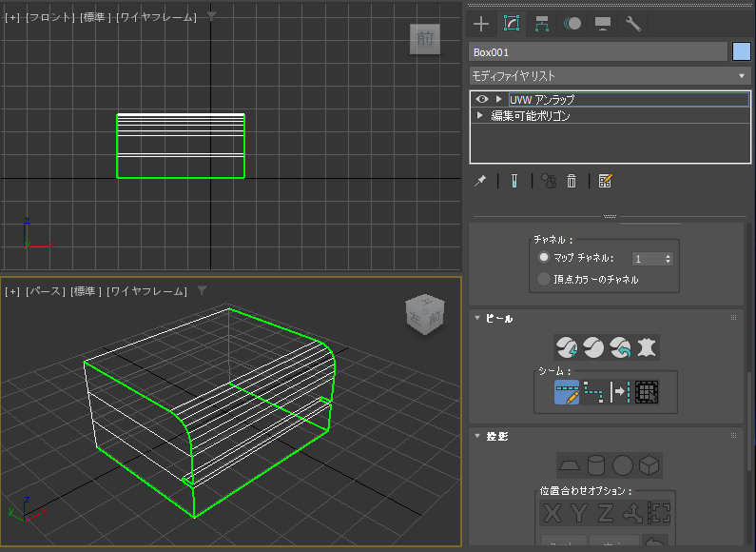Collapse the ピール rollout
Image resolution: width=756 pixels, height=552 pixels.
477,318
